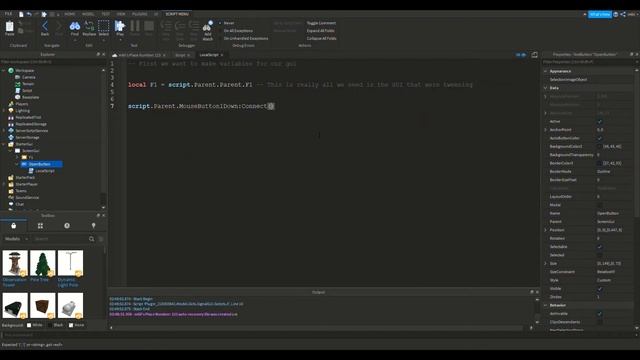Toggle the Archivable property checkbox

(x=600, y=314)
